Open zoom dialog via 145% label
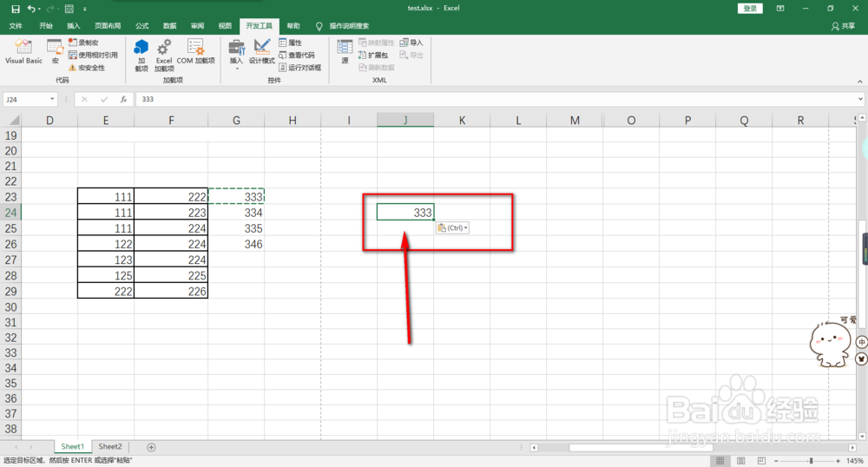 (855, 460)
